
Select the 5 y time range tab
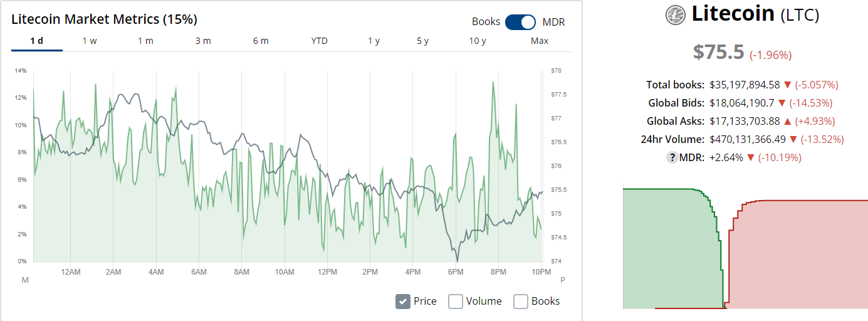point(422,41)
